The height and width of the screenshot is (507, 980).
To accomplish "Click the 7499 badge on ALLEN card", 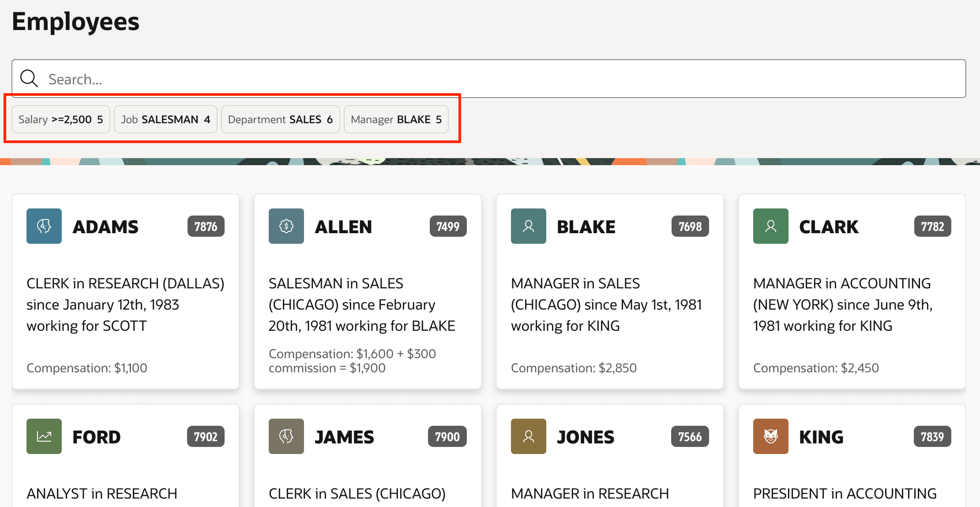I will [x=448, y=227].
